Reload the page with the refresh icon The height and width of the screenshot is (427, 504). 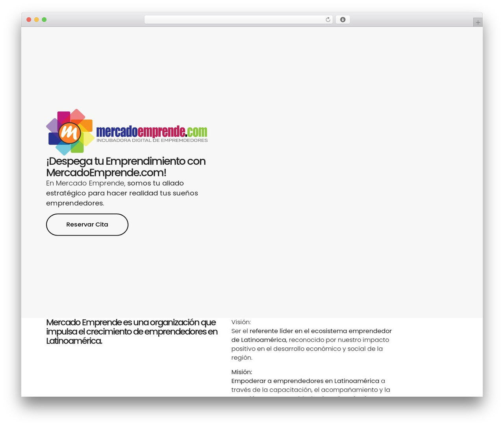pos(328,20)
